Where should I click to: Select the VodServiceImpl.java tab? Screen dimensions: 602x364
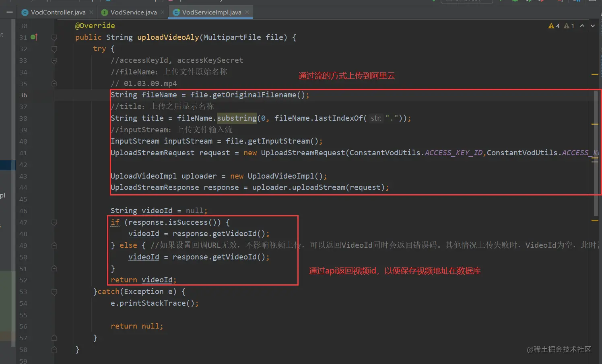point(212,12)
